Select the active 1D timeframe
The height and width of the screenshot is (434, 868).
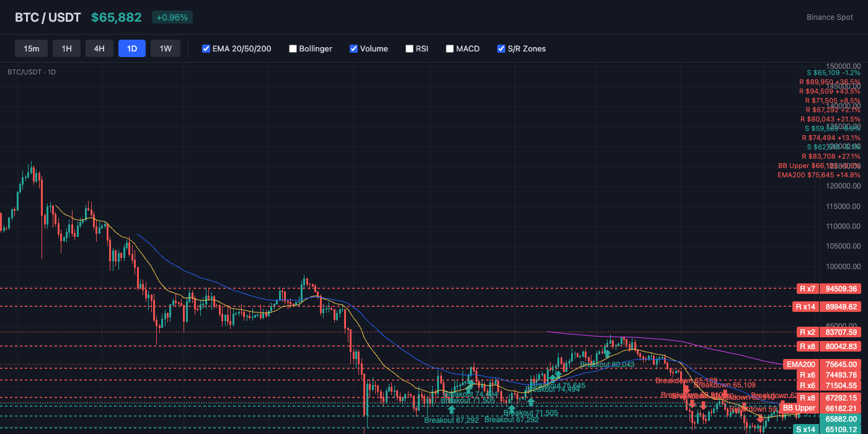coord(132,48)
